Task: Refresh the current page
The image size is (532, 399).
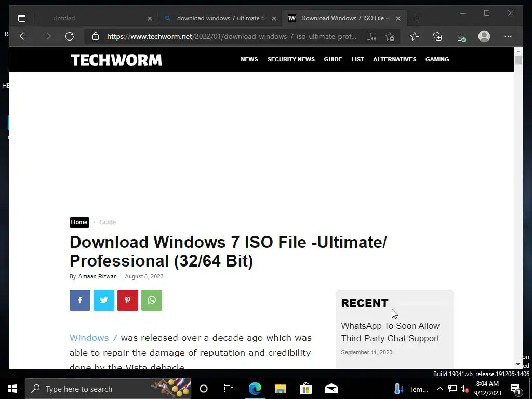Action: point(70,36)
